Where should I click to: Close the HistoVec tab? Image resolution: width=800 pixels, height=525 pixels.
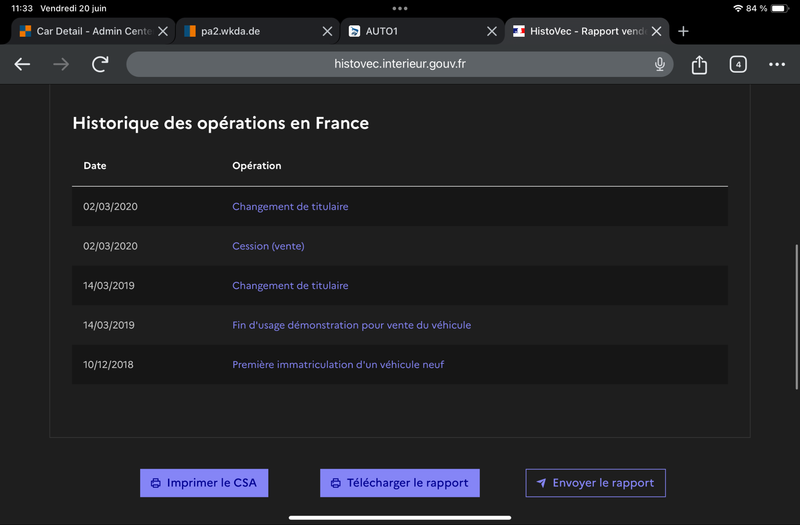[x=657, y=31]
